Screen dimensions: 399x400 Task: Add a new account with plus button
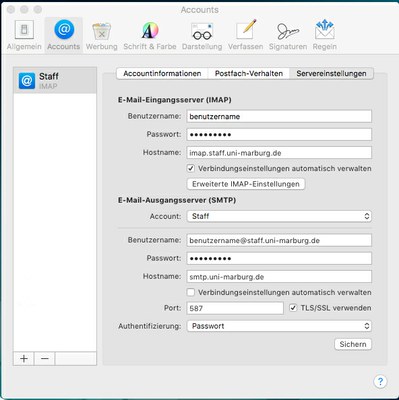24,359
